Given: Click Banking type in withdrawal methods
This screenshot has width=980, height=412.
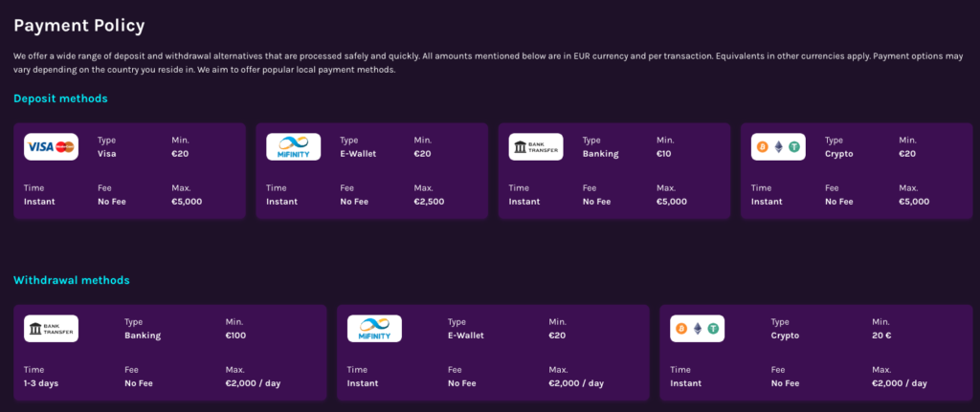Looking at the screenshot, I should [143, 336].
